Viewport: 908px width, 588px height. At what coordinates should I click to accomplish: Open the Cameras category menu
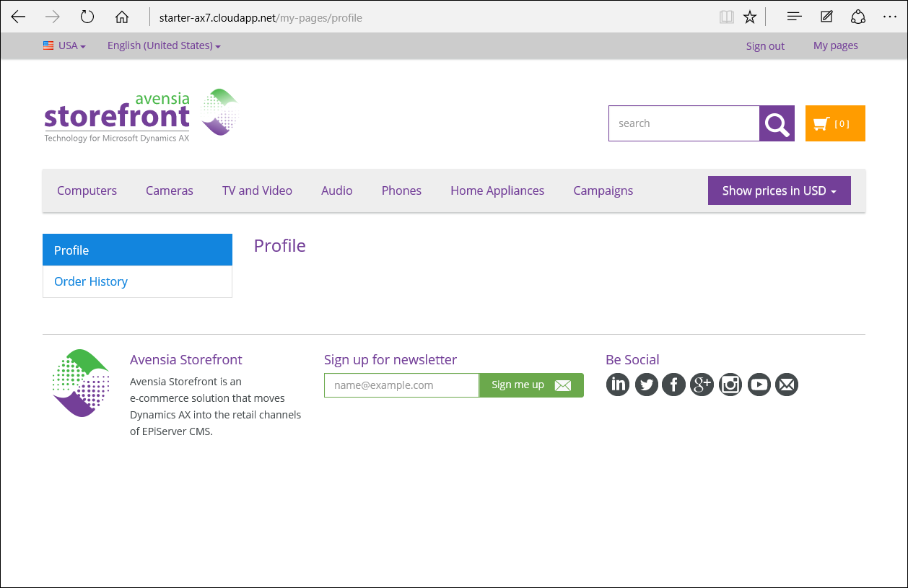[x=170, y=190]
